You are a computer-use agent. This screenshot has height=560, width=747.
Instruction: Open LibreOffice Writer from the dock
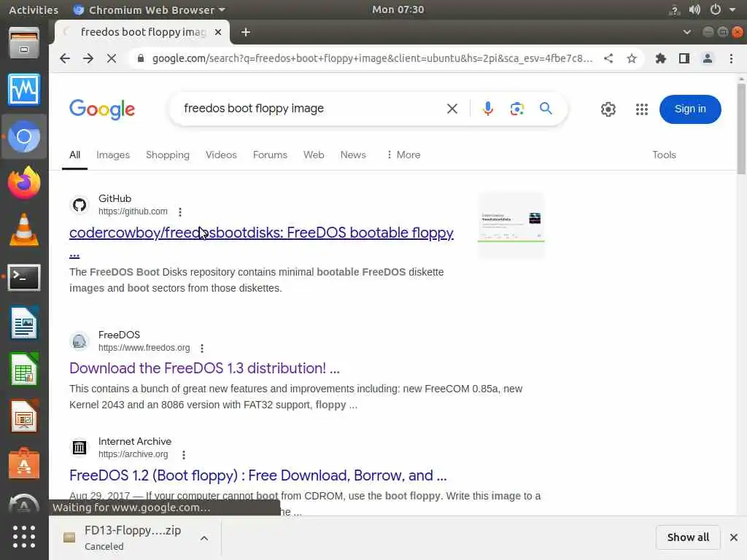[x=24, y=323]
